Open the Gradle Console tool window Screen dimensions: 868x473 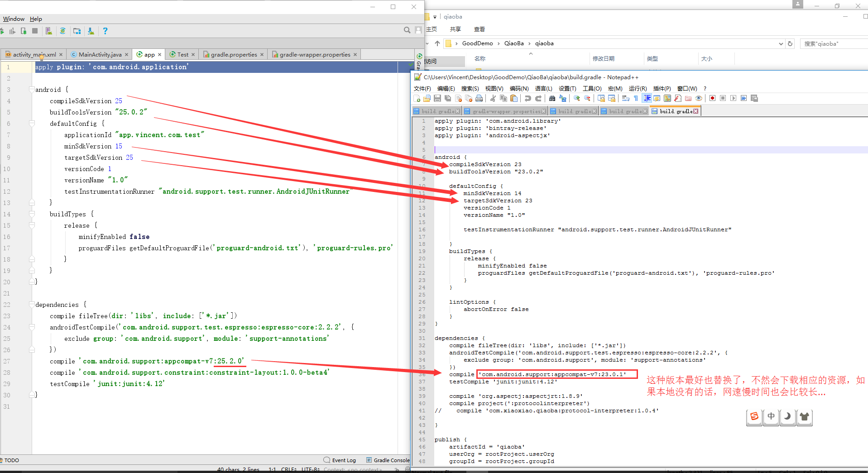point(388,460)
